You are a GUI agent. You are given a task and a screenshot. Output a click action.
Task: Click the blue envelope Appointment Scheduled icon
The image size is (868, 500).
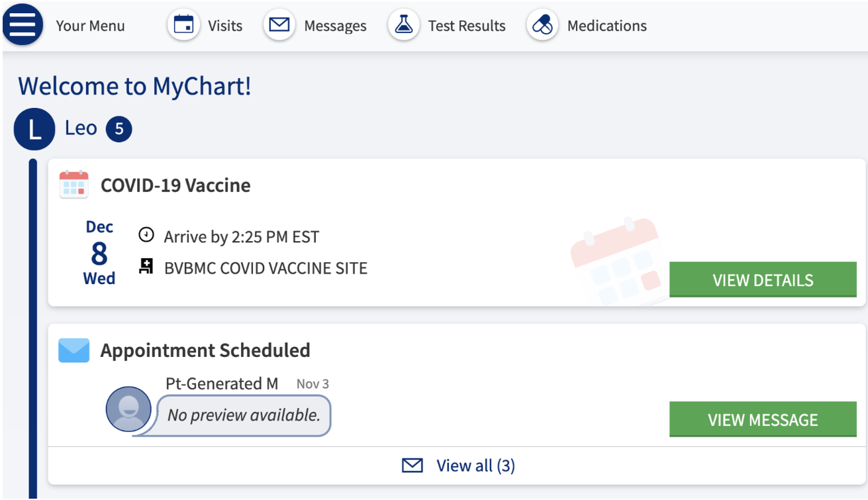click(73, 350)
